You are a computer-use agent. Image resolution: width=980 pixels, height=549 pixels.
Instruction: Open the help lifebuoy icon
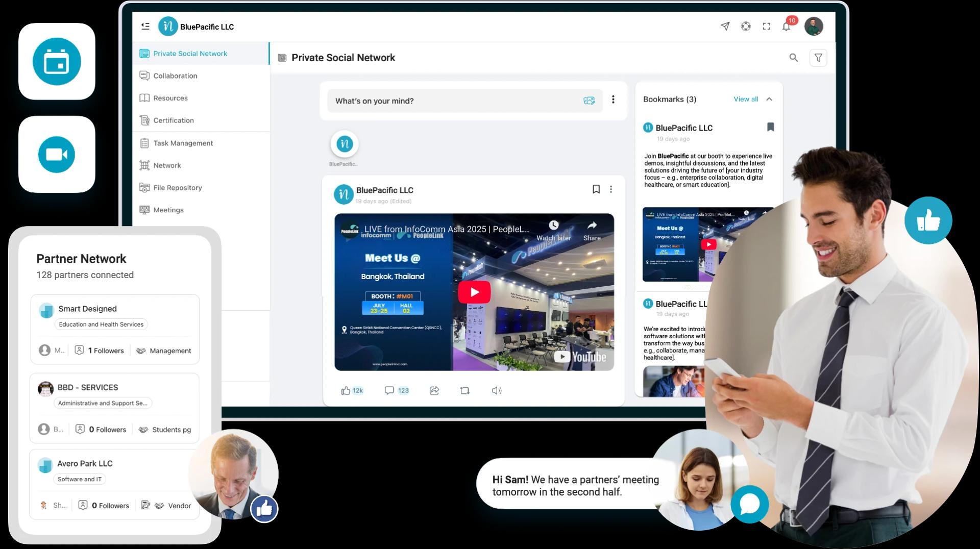pyautogui.click(x=746, y=26)
